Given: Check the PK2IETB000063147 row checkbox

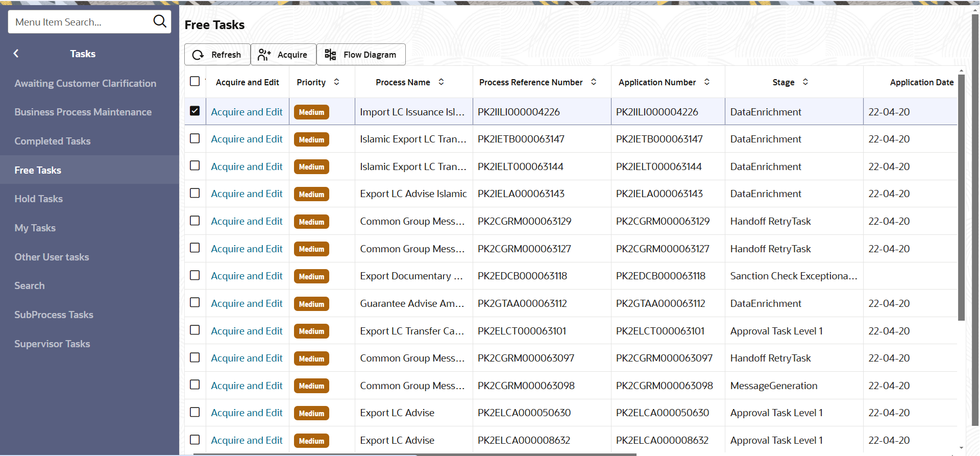Looking at the screenshot, I should [x=195, y=138].
